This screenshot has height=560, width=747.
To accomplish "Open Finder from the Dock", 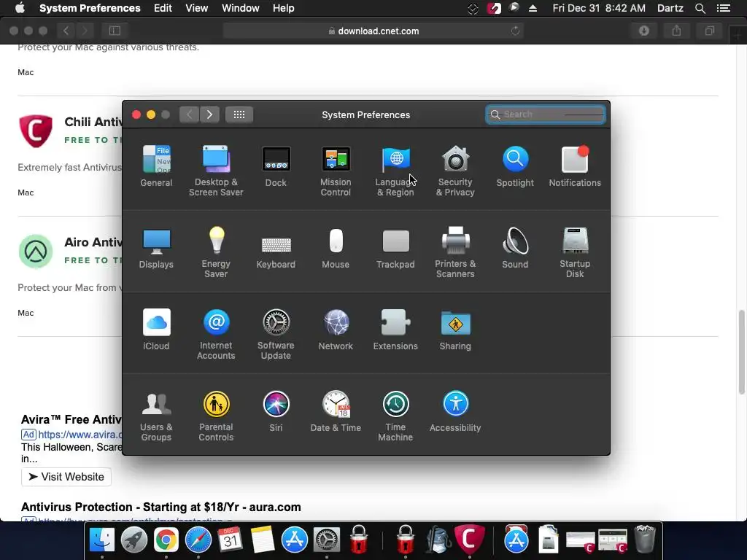I will [102, 540].
